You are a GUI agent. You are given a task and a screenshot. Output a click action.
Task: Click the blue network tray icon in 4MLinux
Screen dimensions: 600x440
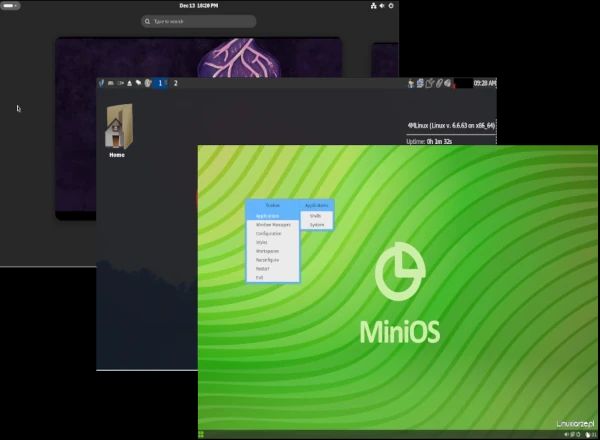(420, 83)
